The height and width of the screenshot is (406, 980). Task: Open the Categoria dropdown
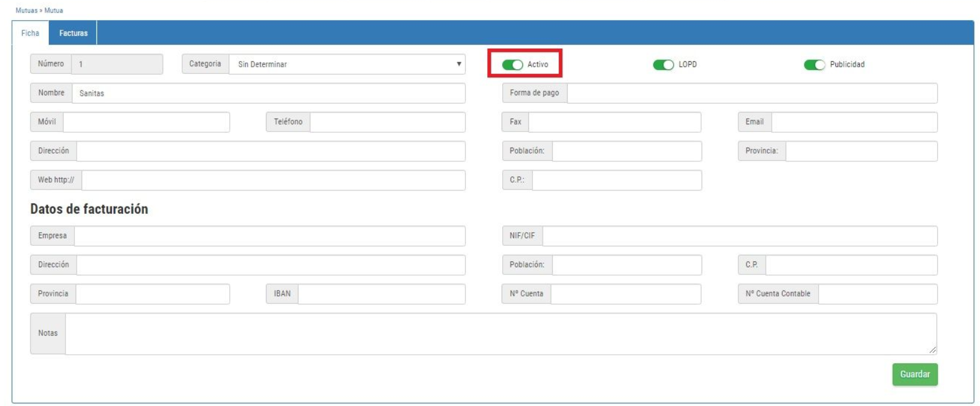347,64
